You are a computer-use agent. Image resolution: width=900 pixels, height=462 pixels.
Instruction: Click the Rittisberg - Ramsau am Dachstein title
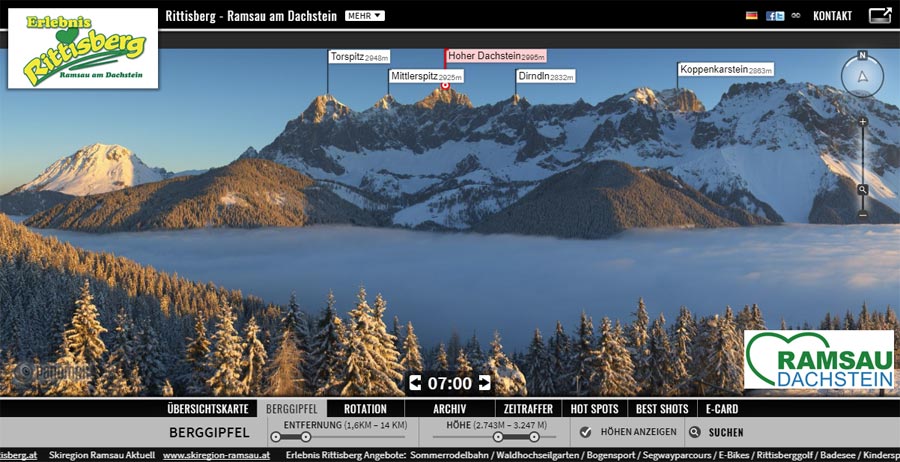(251, 16)
